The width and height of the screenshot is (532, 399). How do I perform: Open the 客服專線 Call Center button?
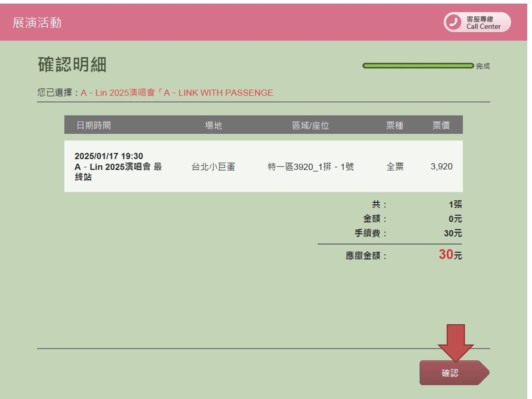(x=477, y=22)
